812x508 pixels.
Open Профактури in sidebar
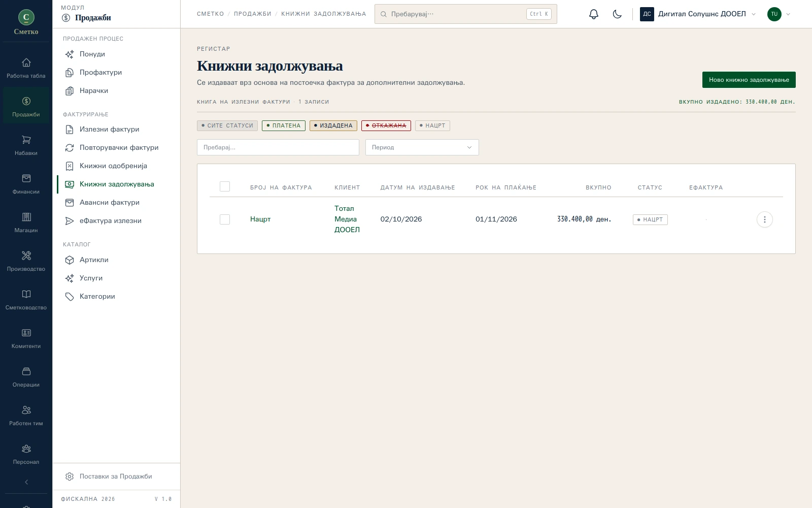tap(116, 72)
